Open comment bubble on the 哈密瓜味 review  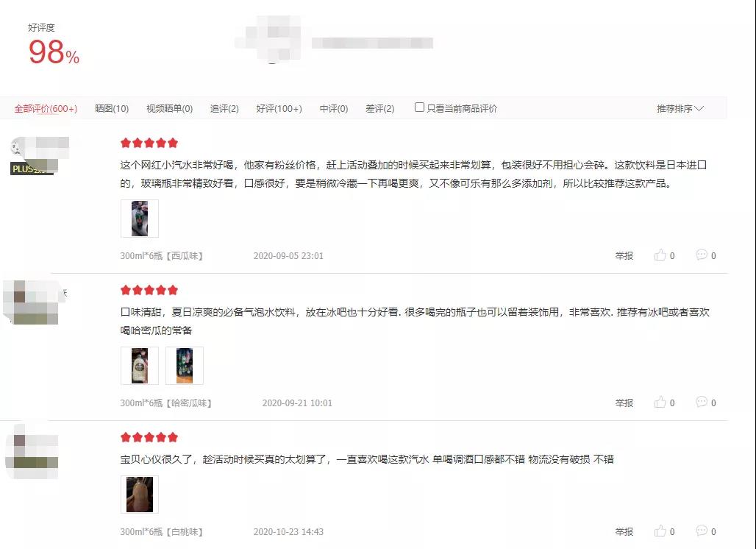pos(702,402)
